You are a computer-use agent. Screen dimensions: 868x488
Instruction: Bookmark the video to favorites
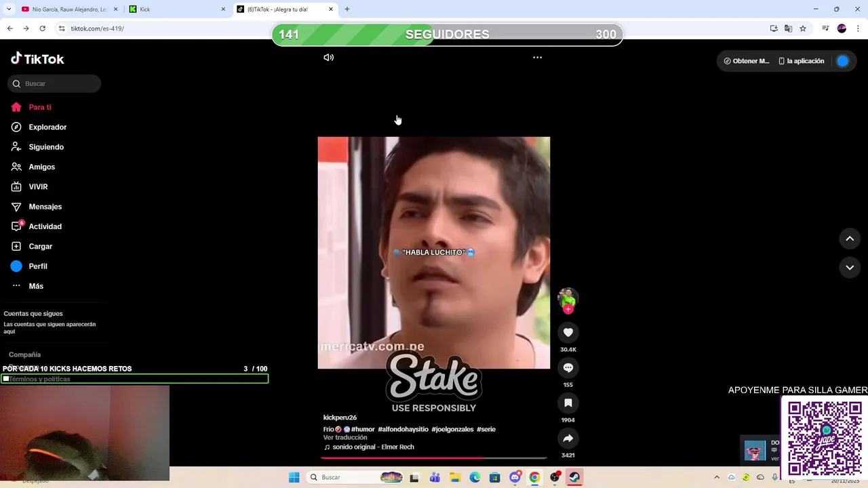(x=568, y=403)
